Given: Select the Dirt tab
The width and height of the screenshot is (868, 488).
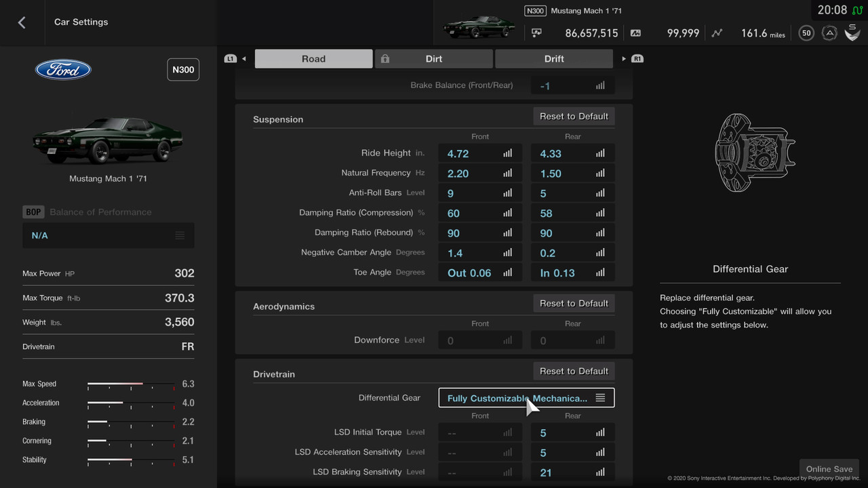Looking at the screenshot, I should click(x=434, y=59).
